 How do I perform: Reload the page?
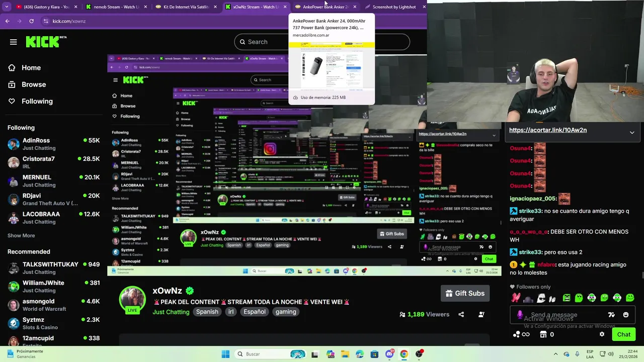coord(31,21)
